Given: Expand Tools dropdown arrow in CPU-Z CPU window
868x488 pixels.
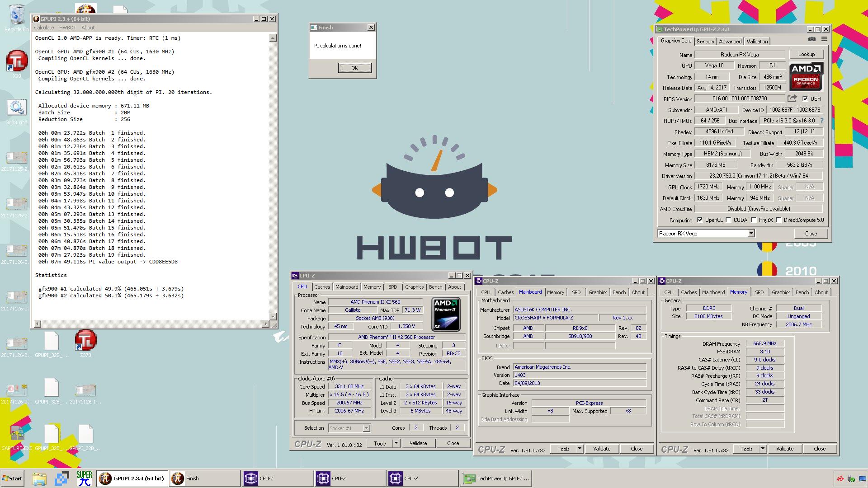Looking at the screenshot, I should 396,443.
